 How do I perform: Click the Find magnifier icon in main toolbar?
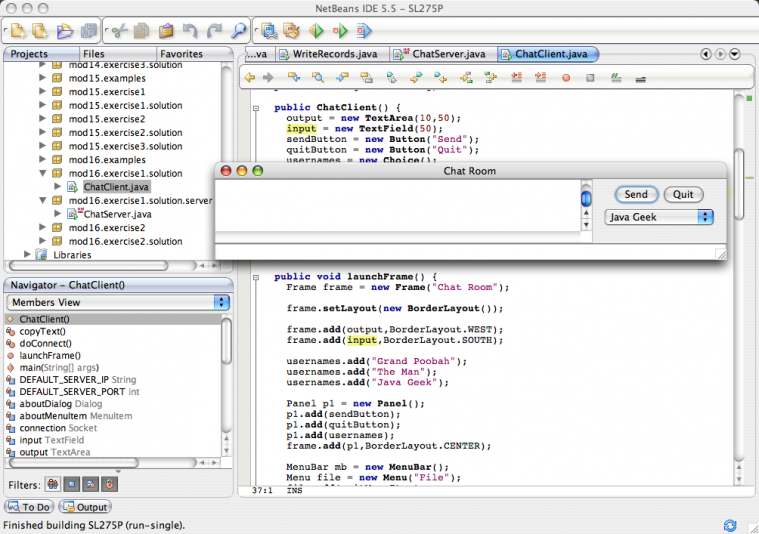pyautogui.click(x=238, y=31)
